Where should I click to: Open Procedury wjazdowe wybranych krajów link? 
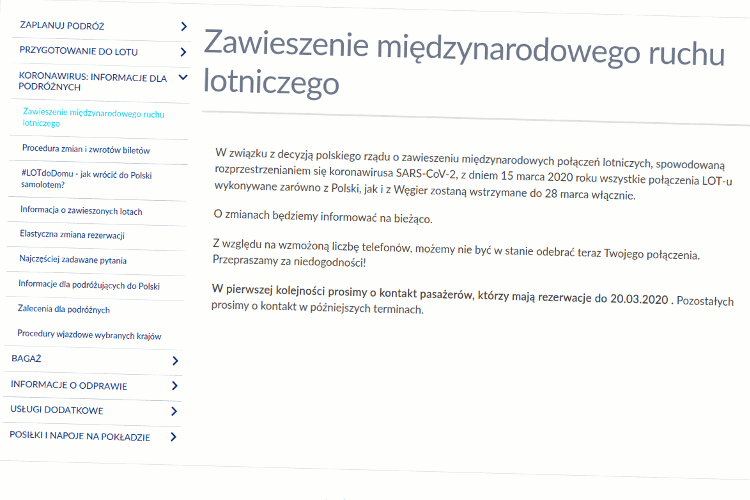(x=89, y=334)
